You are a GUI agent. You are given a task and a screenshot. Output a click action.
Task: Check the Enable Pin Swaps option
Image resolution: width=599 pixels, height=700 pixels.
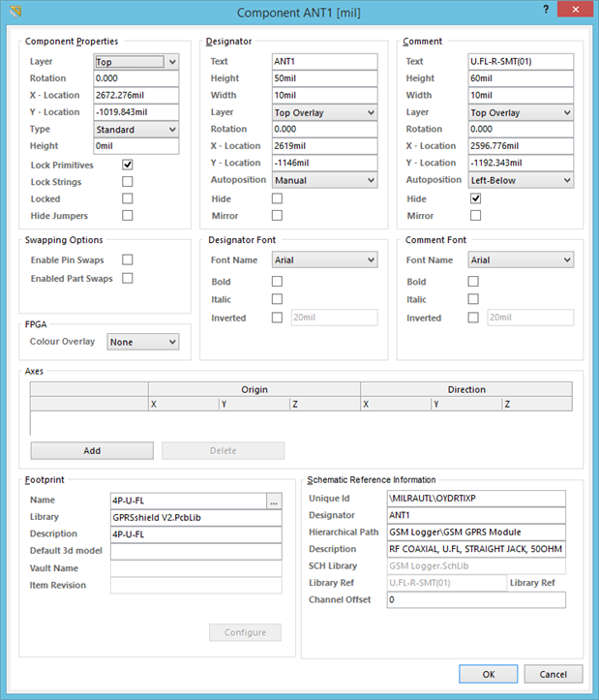point(128,259)
